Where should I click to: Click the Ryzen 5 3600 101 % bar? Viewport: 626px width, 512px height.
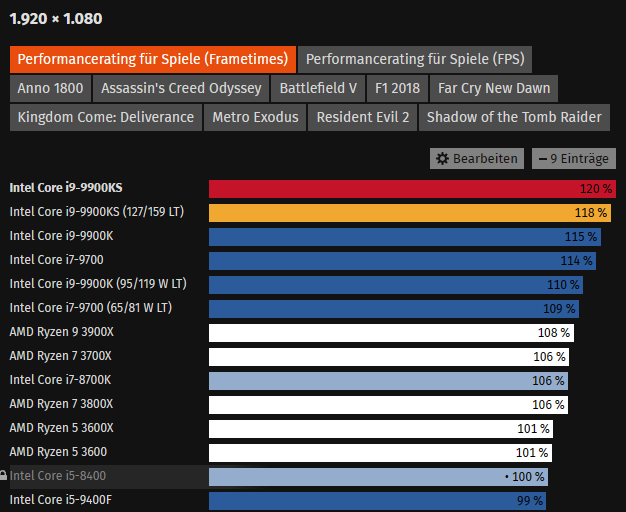(380, 452)
